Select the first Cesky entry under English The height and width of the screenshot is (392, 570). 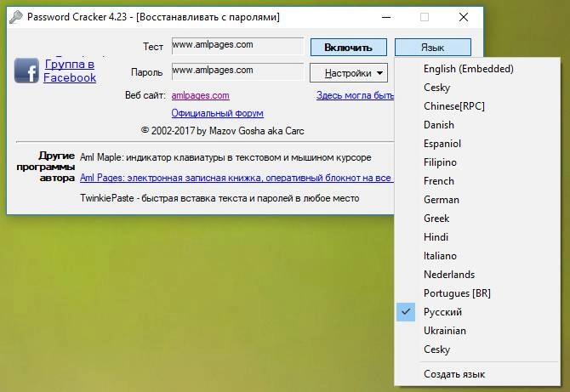click(x=477, y=88)
